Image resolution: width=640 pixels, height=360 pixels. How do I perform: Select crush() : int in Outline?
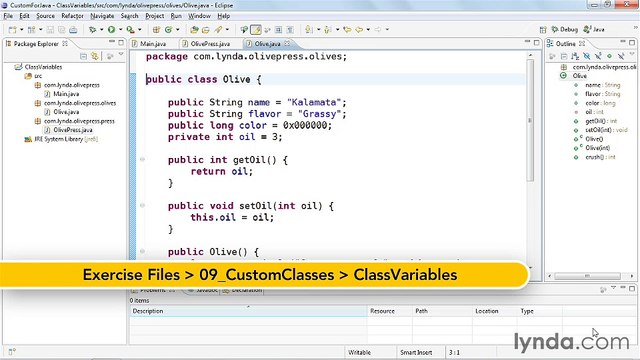point(595,157)
